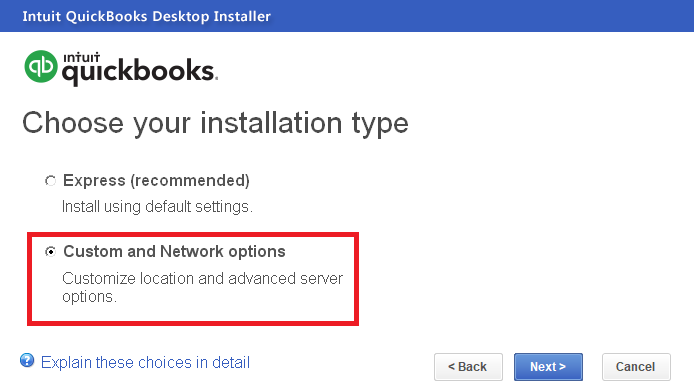Click the Choose your installation type heading
Viewport: 694px width, 392px height.
pyautogui.click(x=215, y=123)
